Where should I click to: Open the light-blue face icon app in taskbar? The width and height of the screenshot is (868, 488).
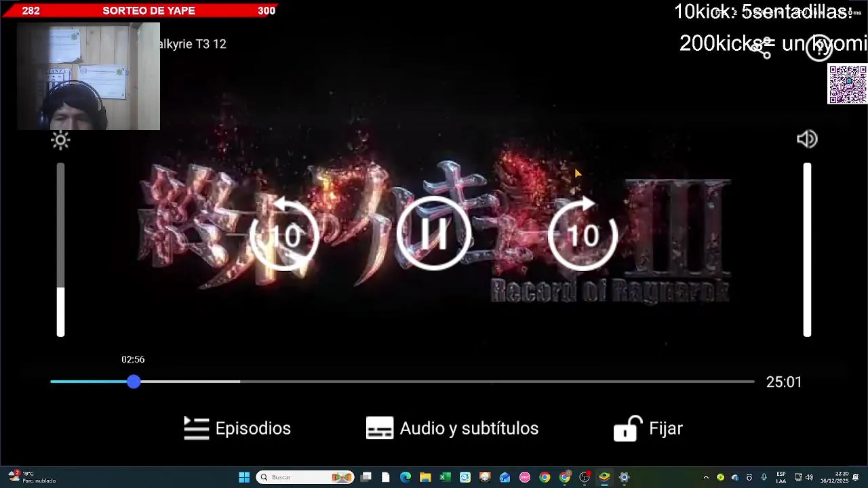pos(465,477)
